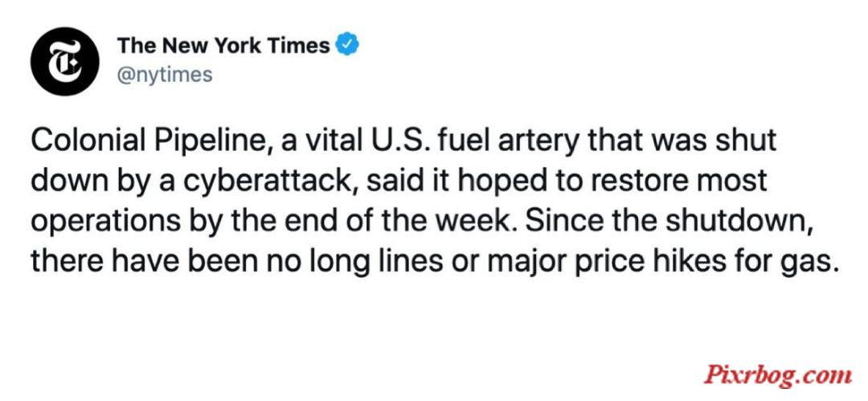
Task: Open The New York Times display name
Action: point(223,46)
